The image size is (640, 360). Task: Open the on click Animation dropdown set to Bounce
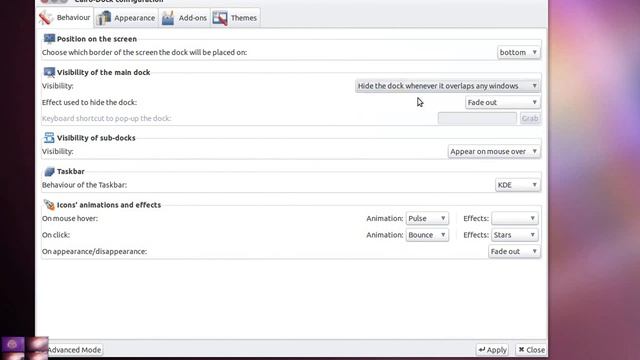(x=427, y=235)
